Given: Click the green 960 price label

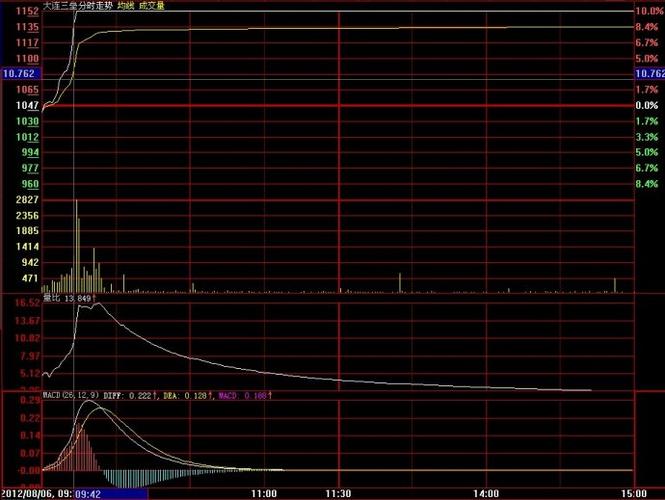Looking at the screenshot, I should tap(30, 184).
